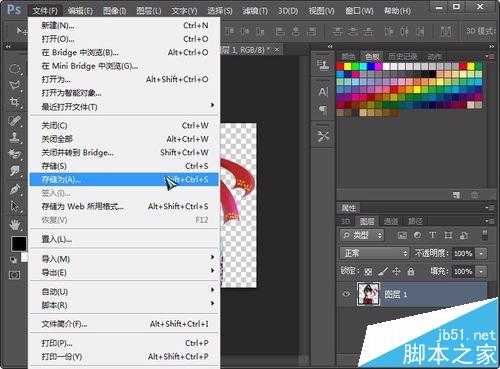Close the document tab with X
The height and width of the screenshot is (369, 500).
(x=277, y=50)
